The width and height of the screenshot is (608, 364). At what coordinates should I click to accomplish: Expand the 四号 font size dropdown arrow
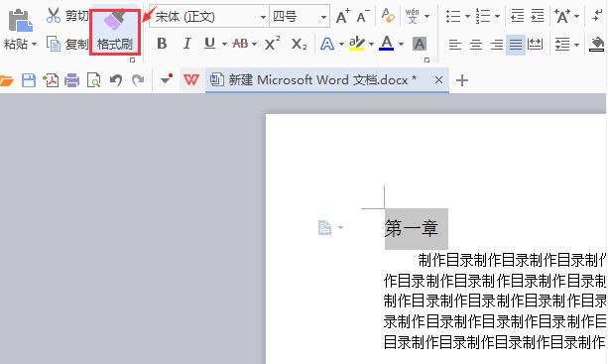coord(323,17)
